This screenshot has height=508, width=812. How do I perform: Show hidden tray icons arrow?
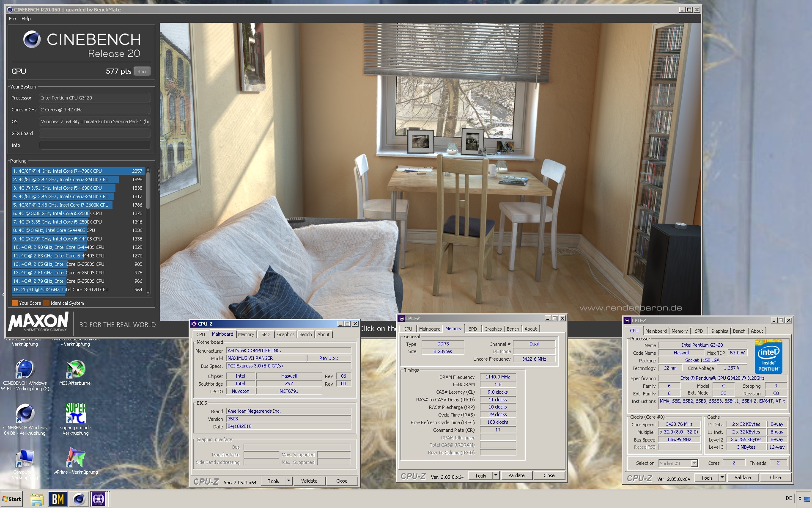(800, 499)
